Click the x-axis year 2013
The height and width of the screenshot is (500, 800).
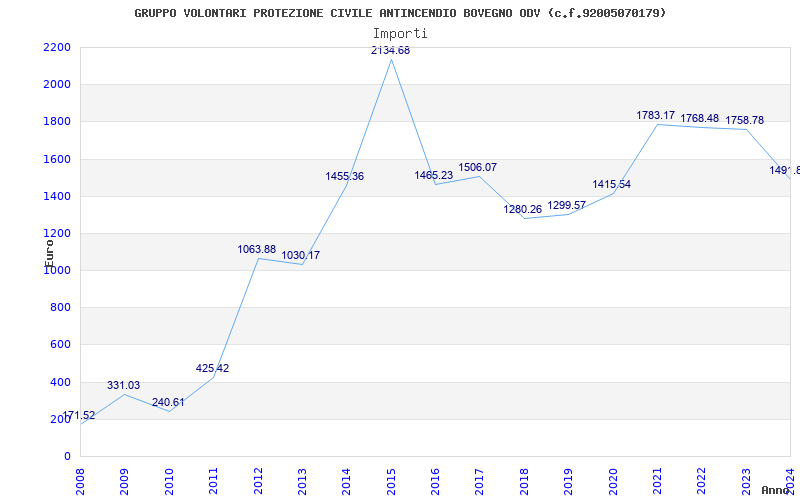[302, 481]
